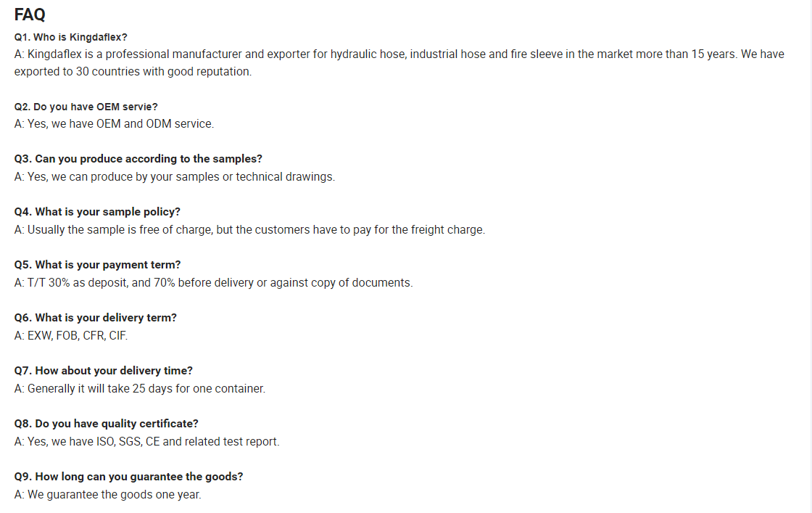The width and height of the screenshot is (812, 513).
Task: Click the answer about samples or technical drawings
Action: (x=175, y=177)
